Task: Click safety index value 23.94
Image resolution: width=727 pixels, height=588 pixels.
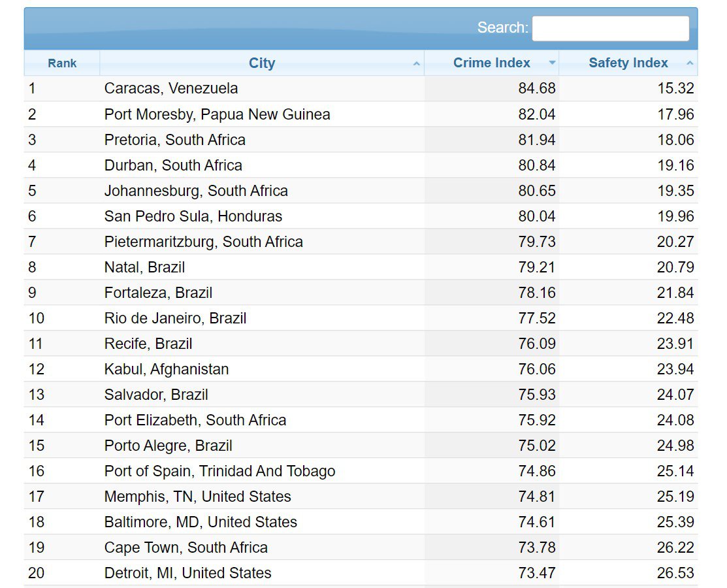Action: tap(675, 369)
